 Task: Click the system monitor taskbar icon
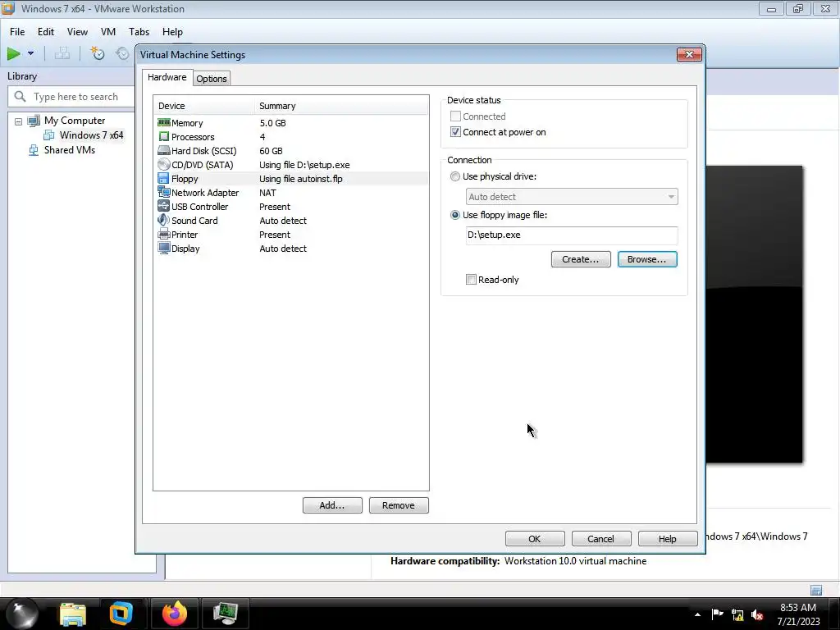pyautogui.click(x=225, y=614)
